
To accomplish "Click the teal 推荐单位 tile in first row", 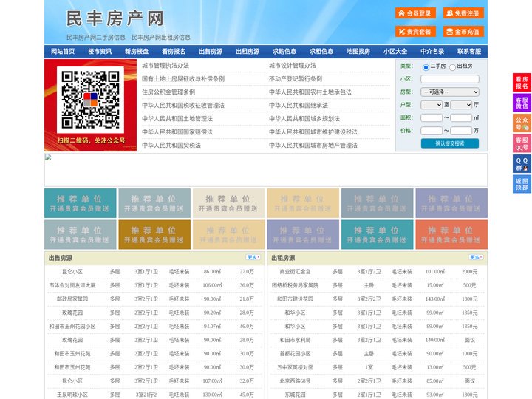I will click(81, 203).
